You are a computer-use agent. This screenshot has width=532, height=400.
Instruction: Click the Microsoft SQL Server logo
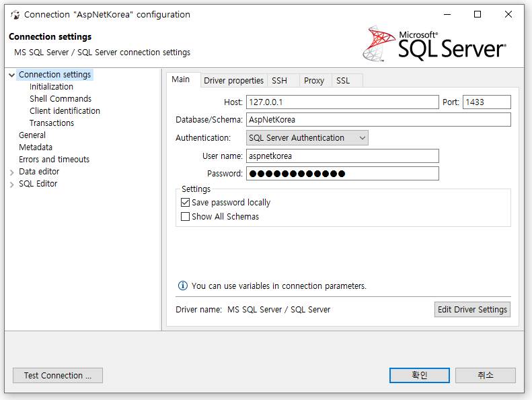[x=434, y=44]
